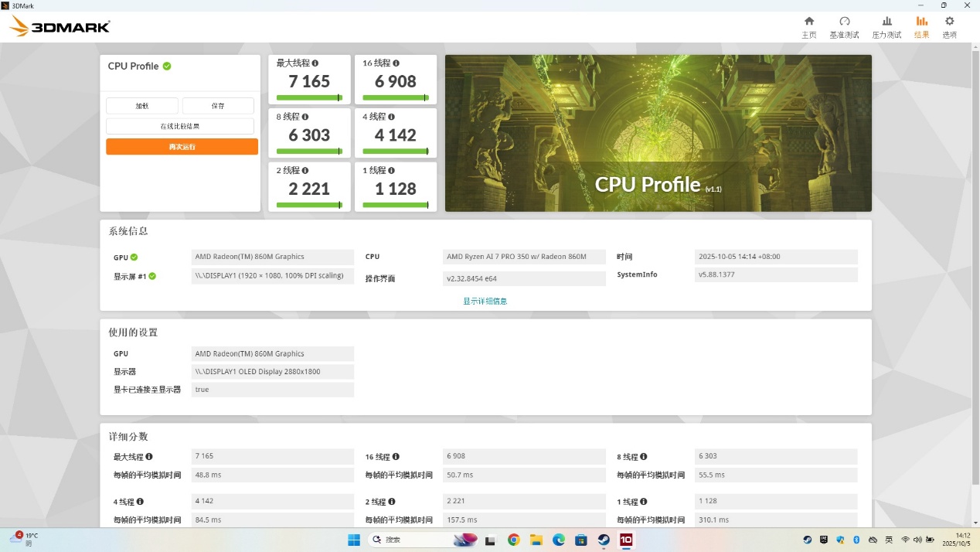The height and width of the screenshot is (552, 980).
Task: Click the info icon beside 16 线程
Action: [396, 63]
